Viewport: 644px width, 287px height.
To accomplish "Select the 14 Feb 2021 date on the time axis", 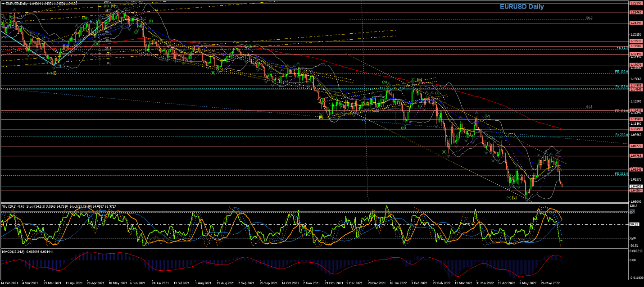I will [x=9, y=283].
